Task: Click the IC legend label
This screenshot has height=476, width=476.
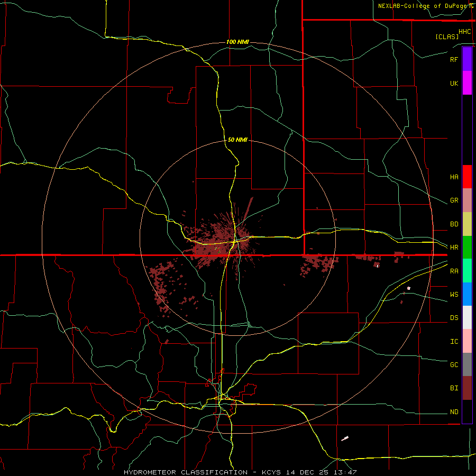Action: point(454,342)
